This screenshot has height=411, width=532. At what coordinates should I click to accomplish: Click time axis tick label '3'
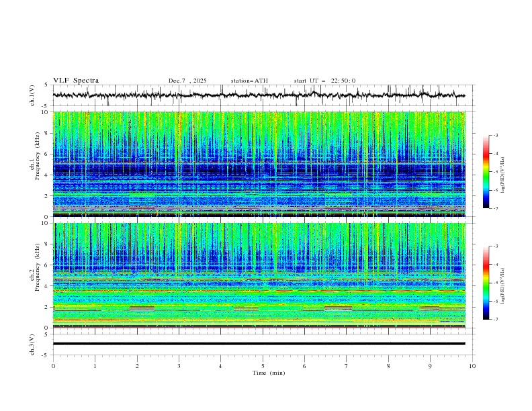pos(179,366)
